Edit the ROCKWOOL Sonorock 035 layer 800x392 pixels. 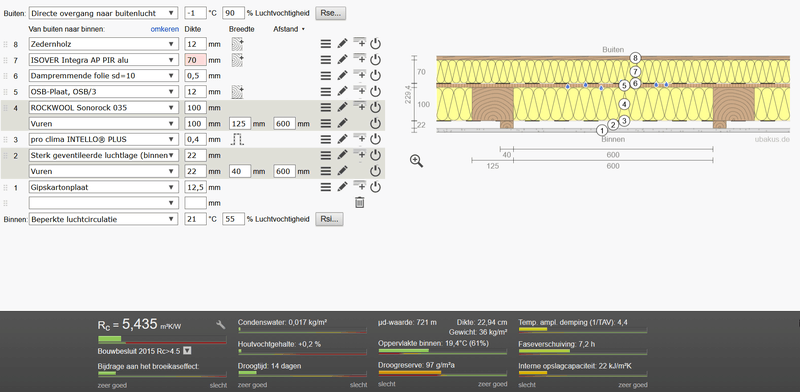point(342,108)
